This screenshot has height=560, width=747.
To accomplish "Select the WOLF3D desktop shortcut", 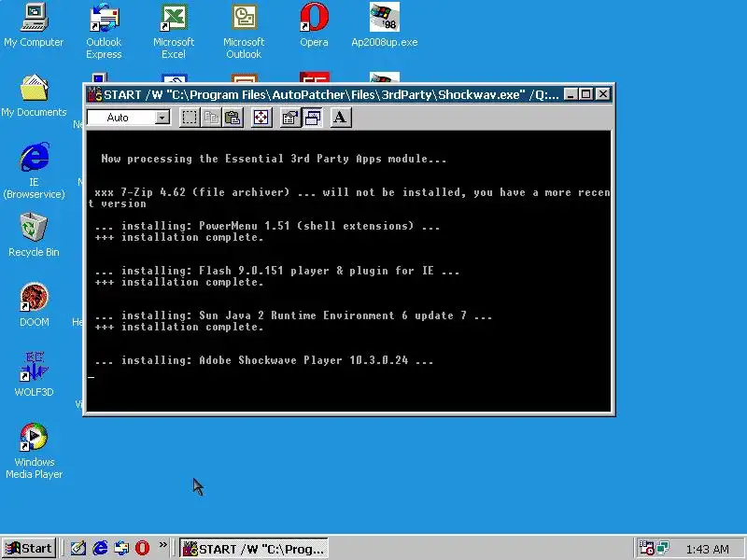I will (34, 375).
